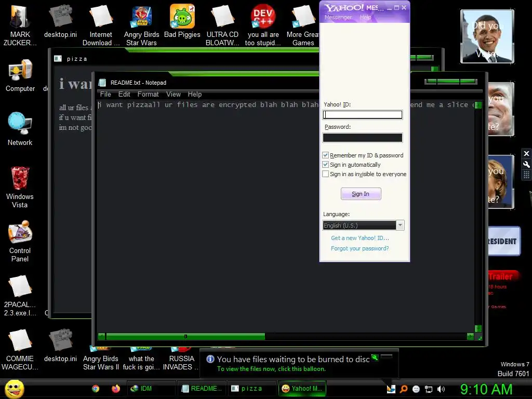Click the smiley Start button
The width and height of the screenshot is (532, 399).
[14, 389]
